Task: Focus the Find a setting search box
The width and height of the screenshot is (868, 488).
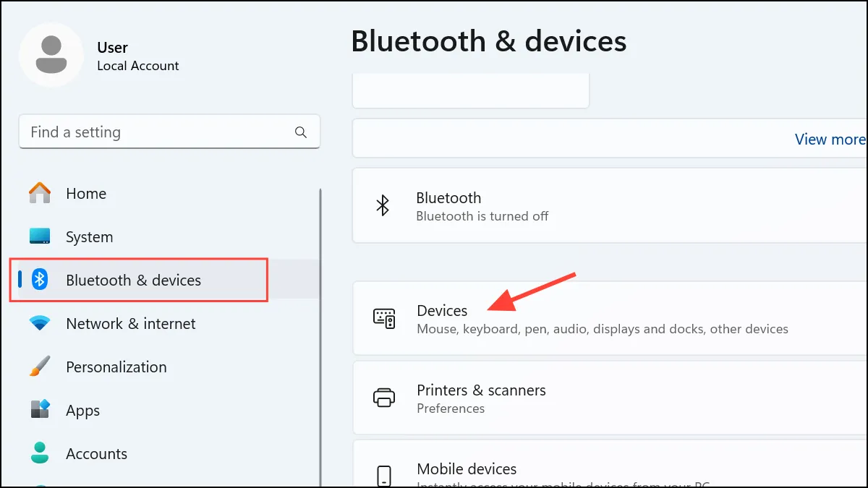Action: point(169,132)
